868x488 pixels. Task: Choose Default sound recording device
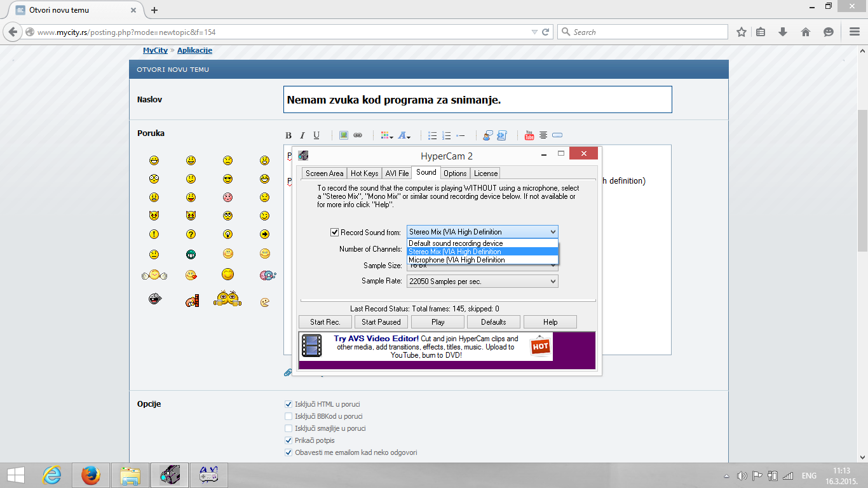482,243
